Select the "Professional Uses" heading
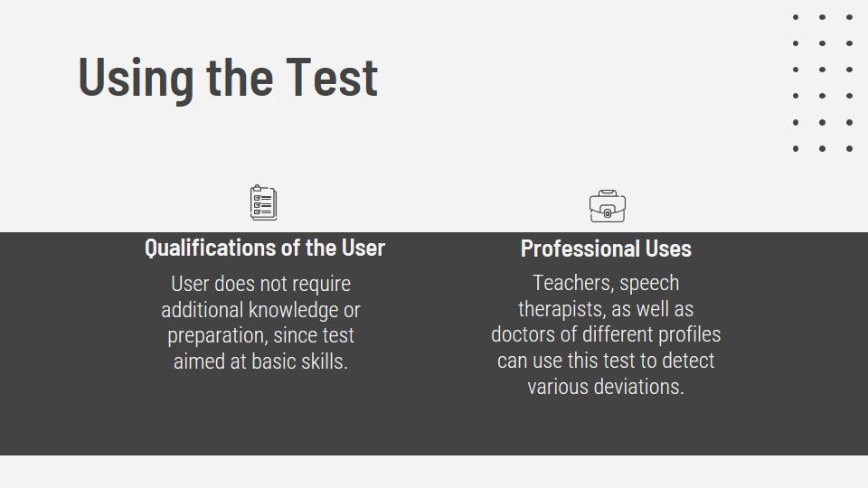The image size is (868, 488). coord(606,249)
